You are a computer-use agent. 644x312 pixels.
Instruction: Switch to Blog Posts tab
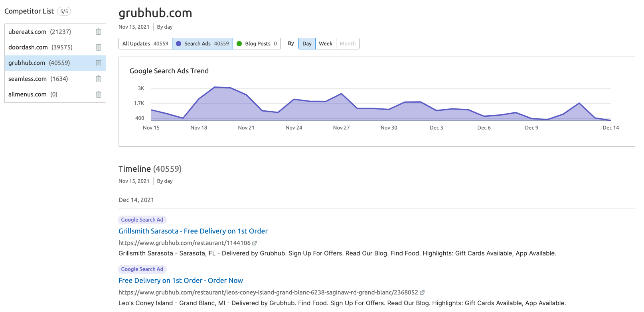[x=257, y=44]
